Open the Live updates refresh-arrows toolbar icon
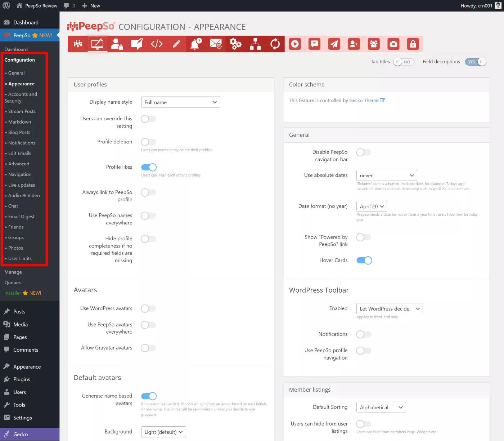Viewport: 504px width, 441px height. [x=275, y=44]
